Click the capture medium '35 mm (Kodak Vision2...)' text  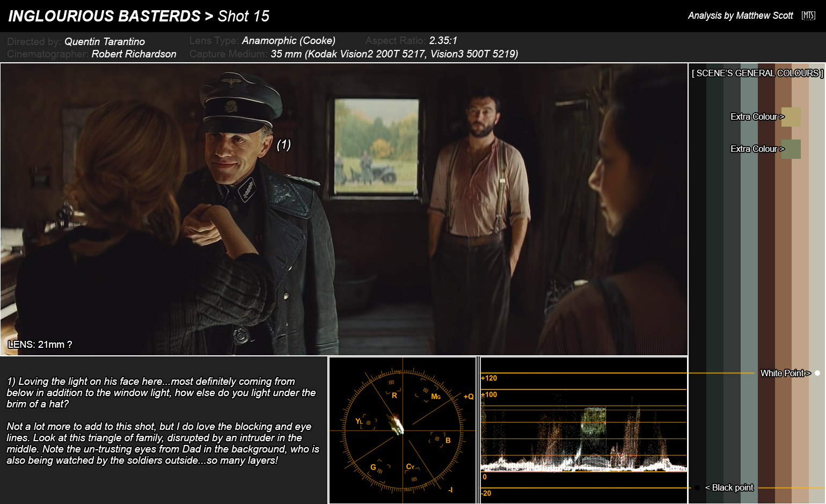click(394, 54)
